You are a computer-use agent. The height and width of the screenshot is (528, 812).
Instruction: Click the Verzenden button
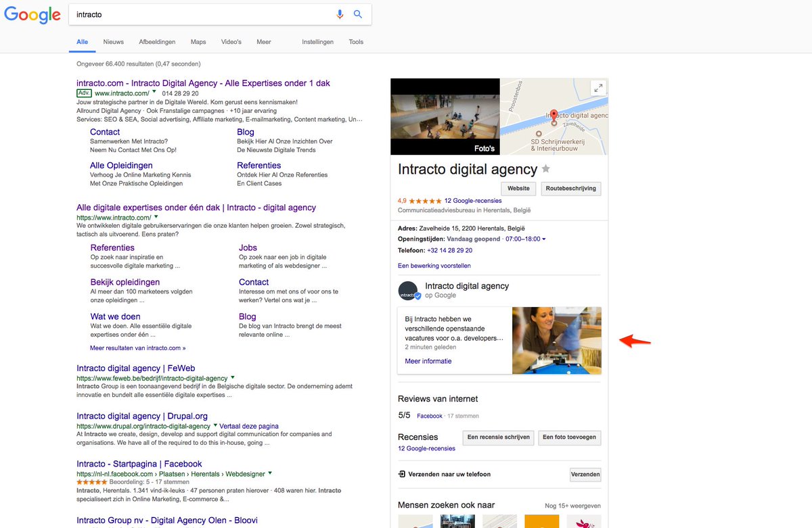tap(585, 475)
